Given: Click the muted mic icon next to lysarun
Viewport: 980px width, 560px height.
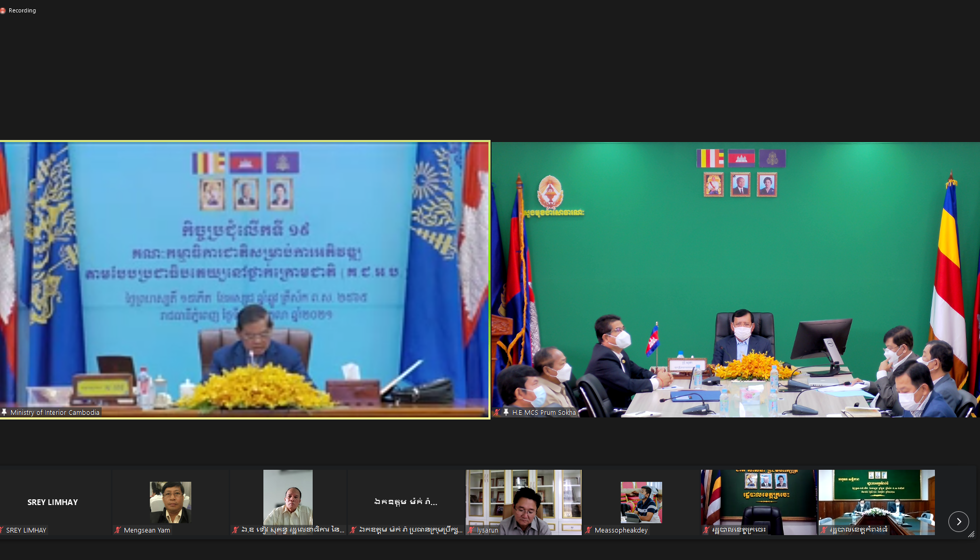Looking at the screenshot, I should pos(471,530).
